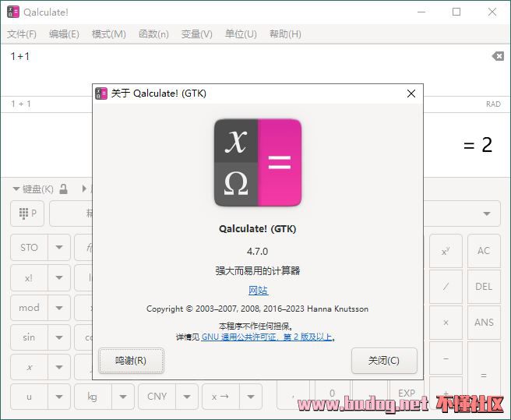Toggle RAD angle unit indicator
This screenshot has height=420, width=511.
(x=492, y=104)
